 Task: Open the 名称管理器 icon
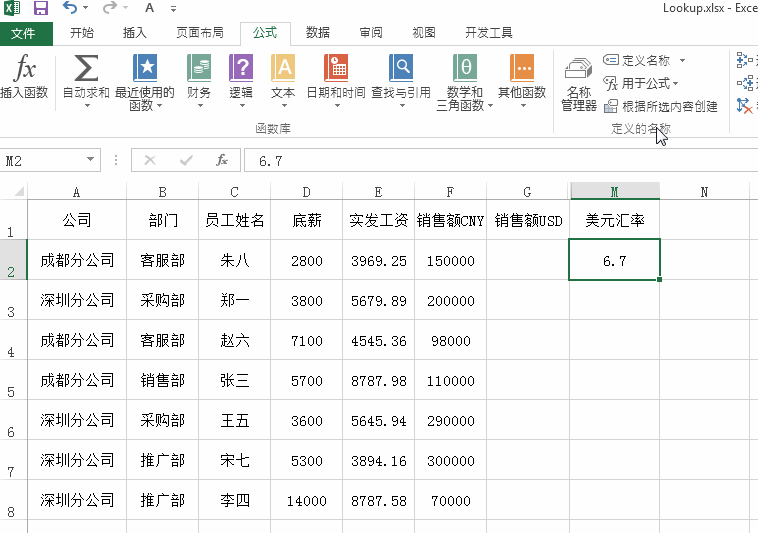[x=579, y=69]
